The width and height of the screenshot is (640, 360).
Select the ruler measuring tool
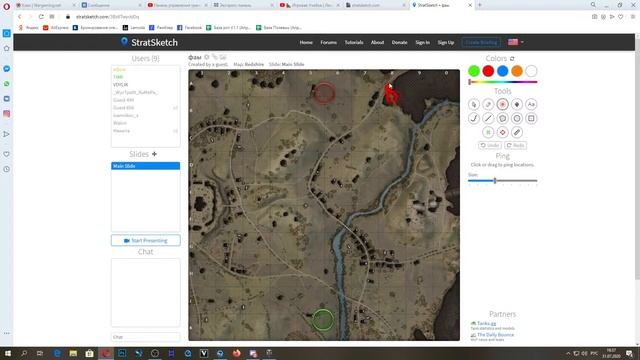point(517,132)
